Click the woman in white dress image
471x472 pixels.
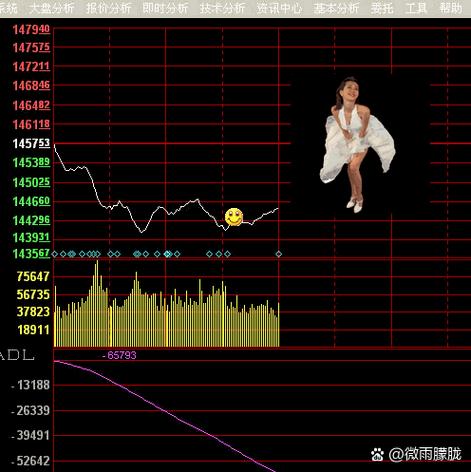click(x=357, y=145)
